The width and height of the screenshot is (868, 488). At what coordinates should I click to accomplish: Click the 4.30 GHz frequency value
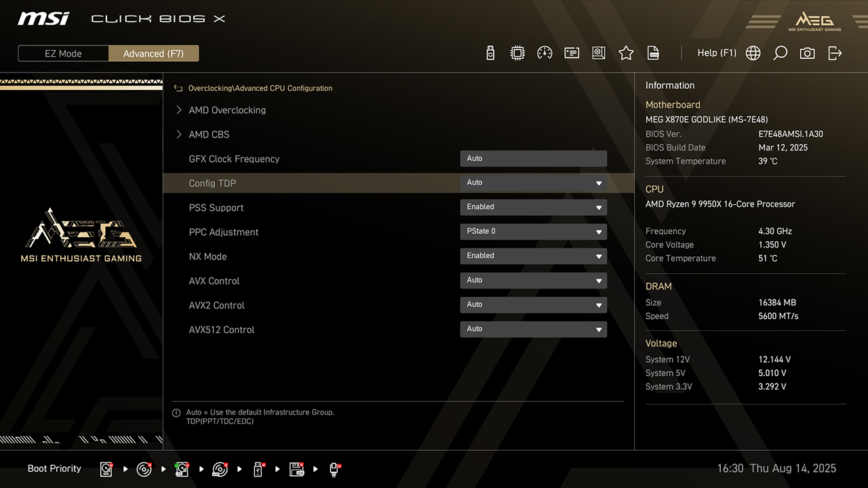pos(775,231)
